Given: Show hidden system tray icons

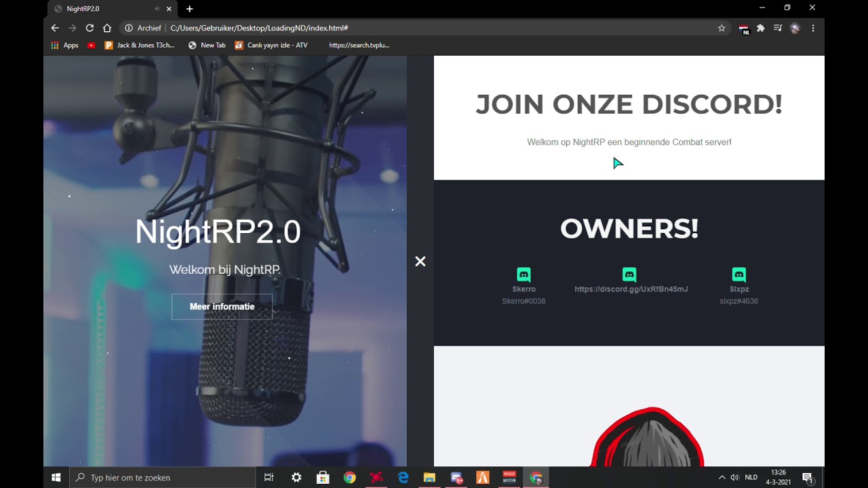Looking at the screenshot, I should [x=722, y=477].
